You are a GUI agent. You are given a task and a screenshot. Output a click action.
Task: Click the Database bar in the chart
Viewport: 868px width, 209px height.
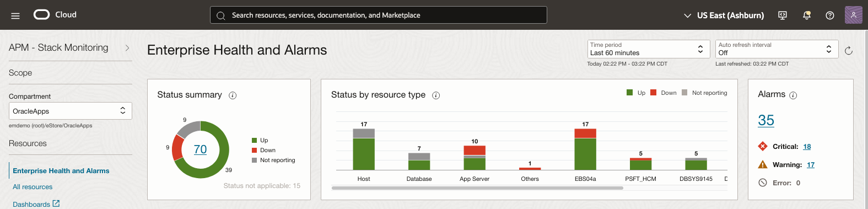419,161
